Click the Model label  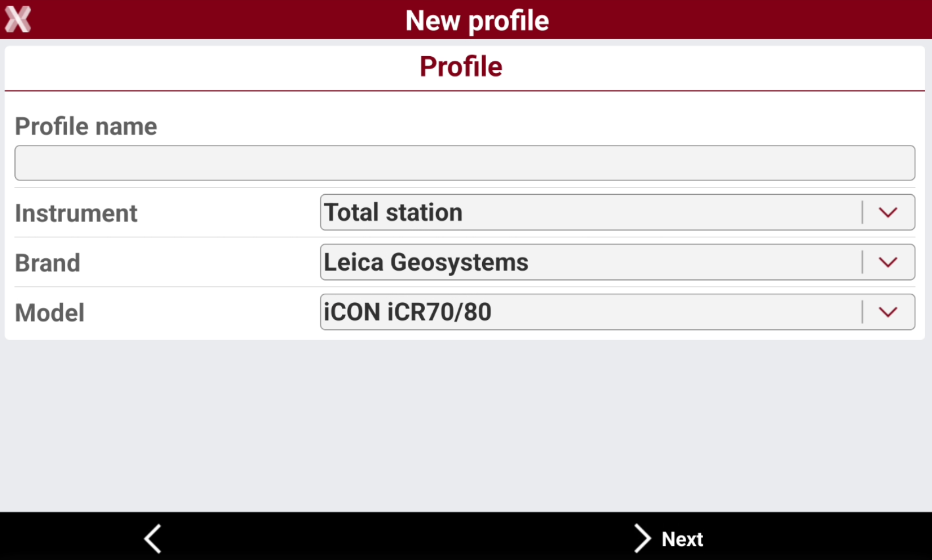tap(49, 313)
